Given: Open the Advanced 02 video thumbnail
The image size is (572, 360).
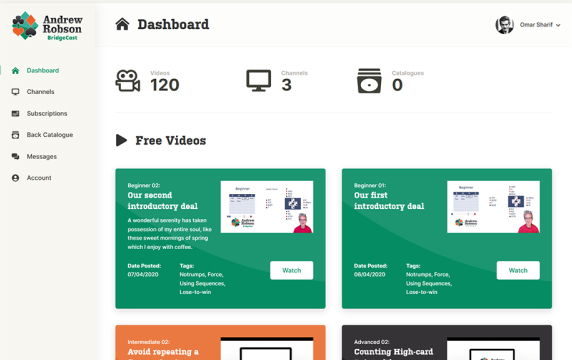Looking at the screenshot, I should pos(493,349).
